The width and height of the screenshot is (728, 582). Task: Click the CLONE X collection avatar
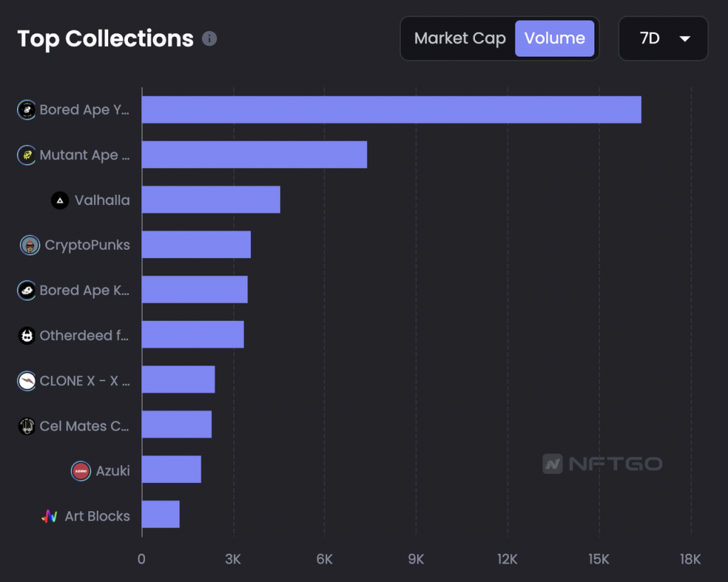(26, 381)
